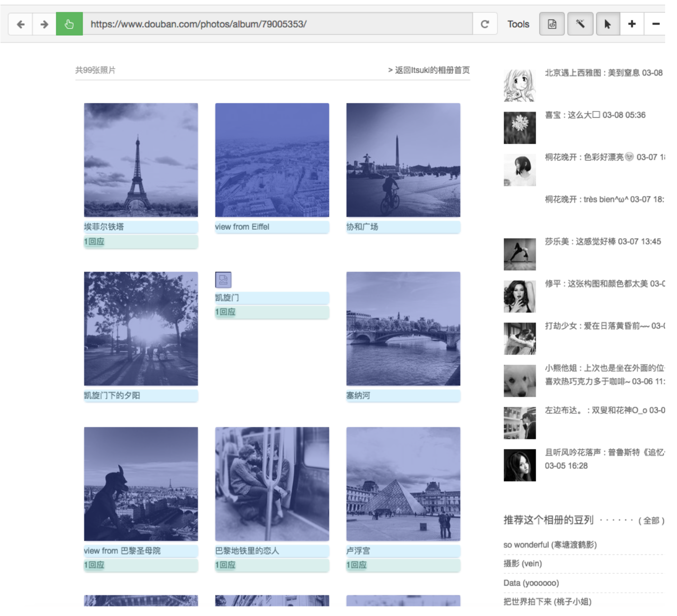
Task: Click the 塞纳河 caption link
Action: click(x=358, y=395)
